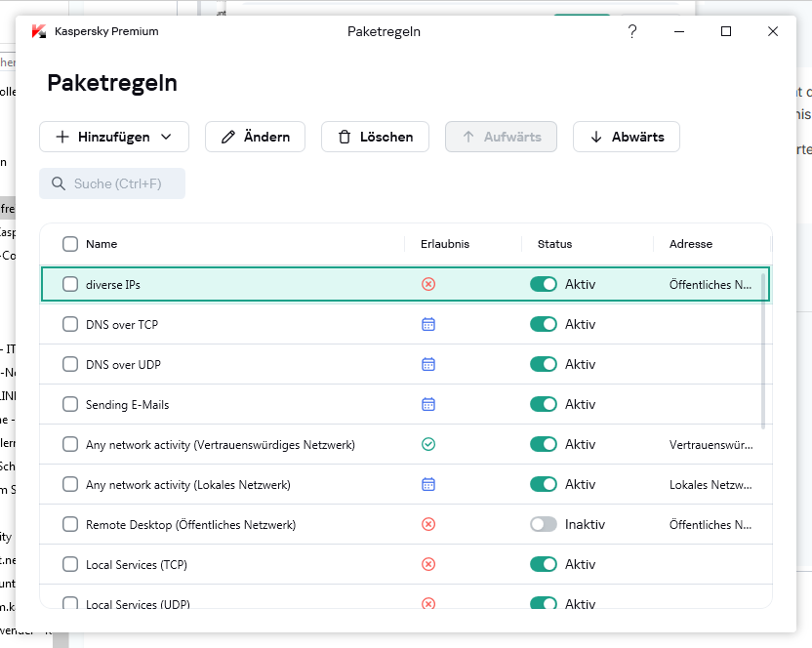
Task: Click the schedule icon for DNS over TCP
Action: click(427, 324)
